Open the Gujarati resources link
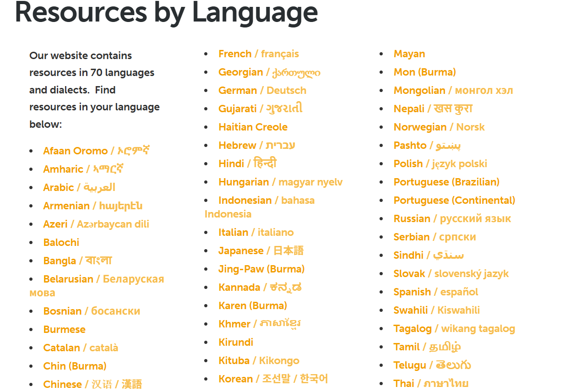The image size is (570, 392). tap(261, 109)
